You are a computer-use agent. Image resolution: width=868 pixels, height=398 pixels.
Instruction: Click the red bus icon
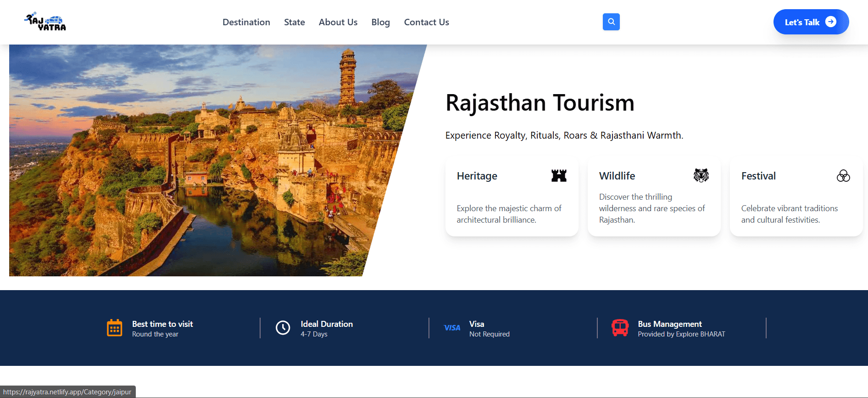[x=620, y=328]
